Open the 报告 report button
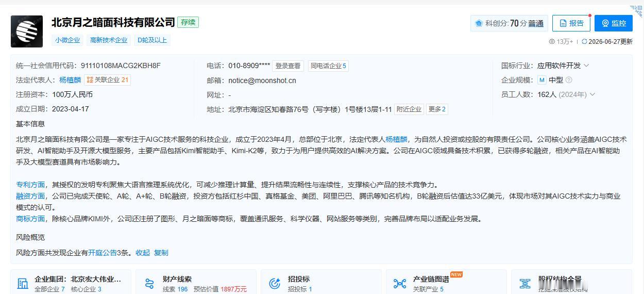The image size is (644, 294). coord(571,23)
